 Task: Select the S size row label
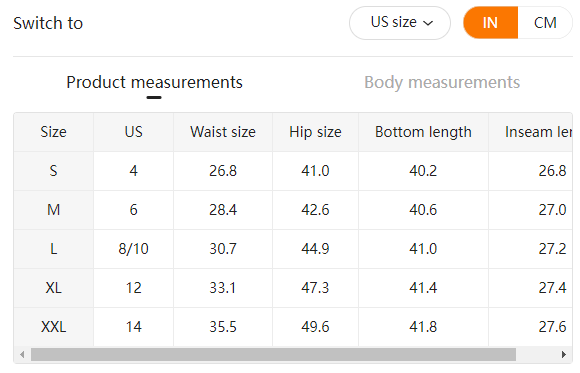pyautogui.click(x=54, y=171)
